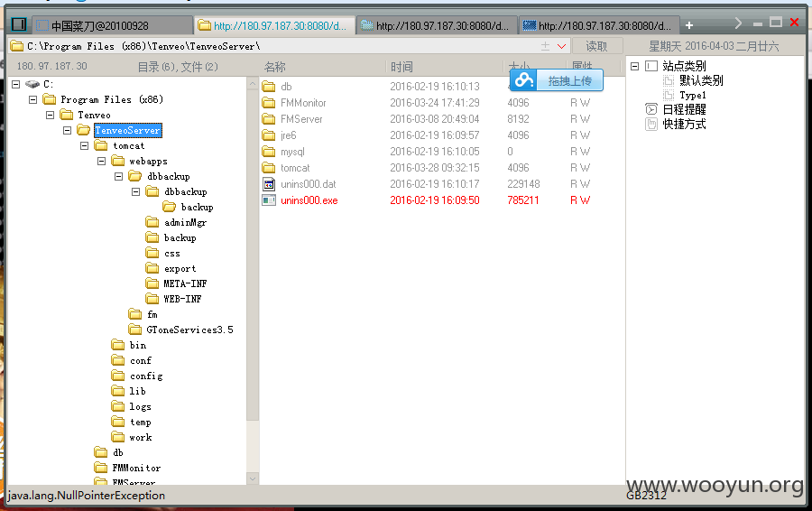Select the FMMonitor folder in the tree

136,468
